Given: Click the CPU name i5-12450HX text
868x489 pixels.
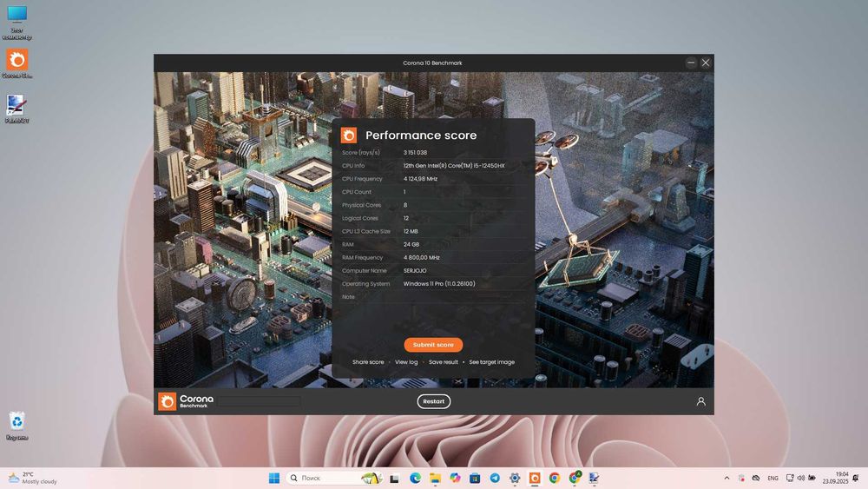Looking at the screenshot, I should [x=453, y=166].
